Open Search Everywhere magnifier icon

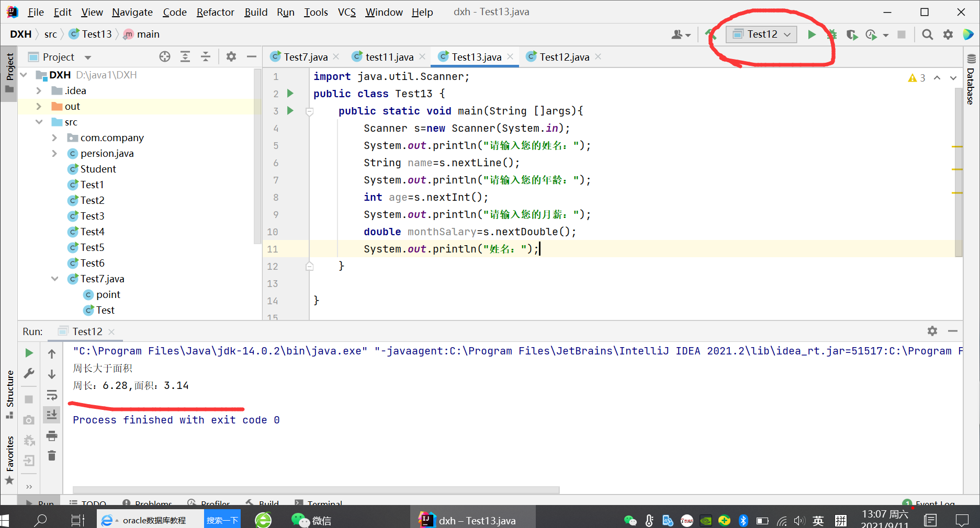coord(927,35)
